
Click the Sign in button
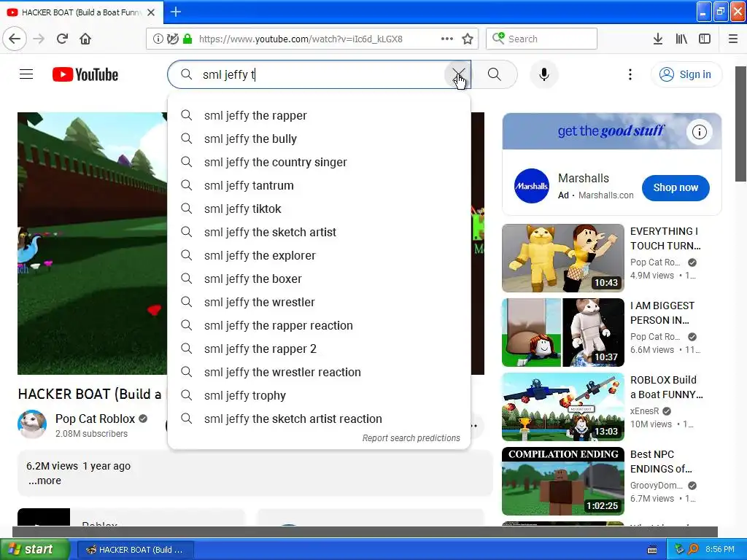[x=686, y=74]
